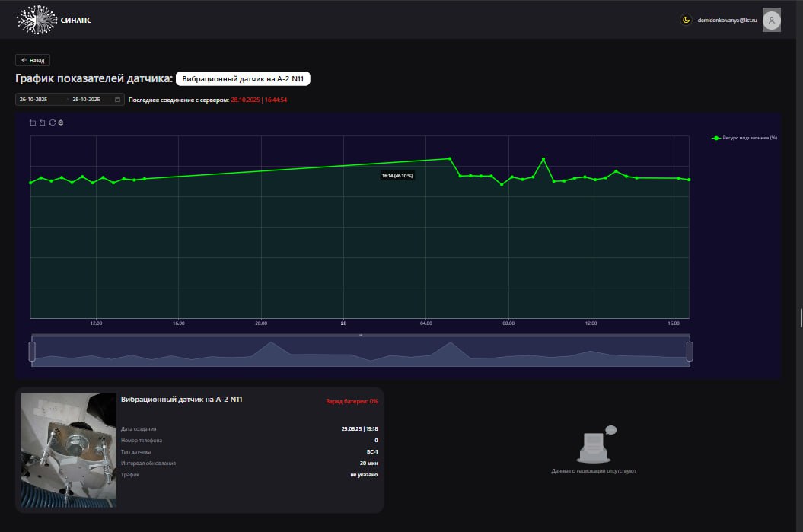Select the end date field 28-10-2025
The height and width of the screenshot is (532, 803).
click(86, 100)
